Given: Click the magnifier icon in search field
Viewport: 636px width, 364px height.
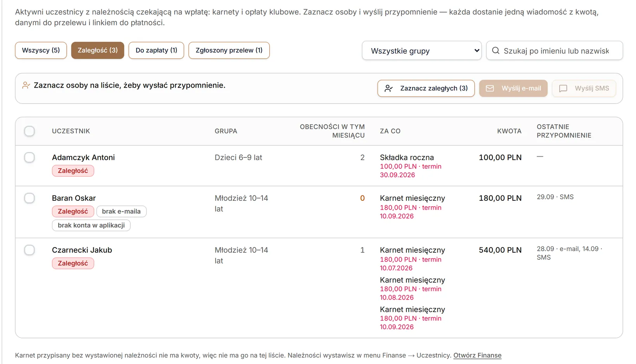Looking at the screenshot, I should coord(496,50).
